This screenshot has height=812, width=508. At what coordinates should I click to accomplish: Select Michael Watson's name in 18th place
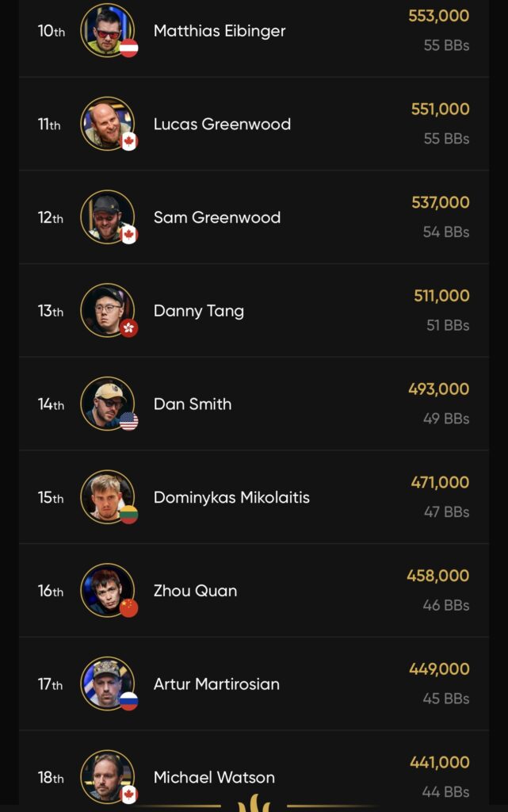(214, 777)
